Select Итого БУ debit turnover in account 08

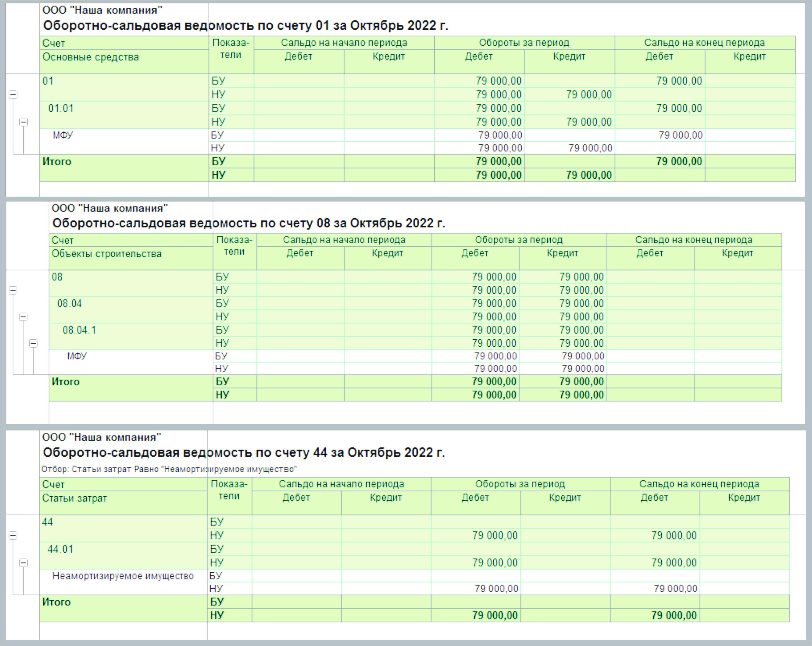[476, 382]
